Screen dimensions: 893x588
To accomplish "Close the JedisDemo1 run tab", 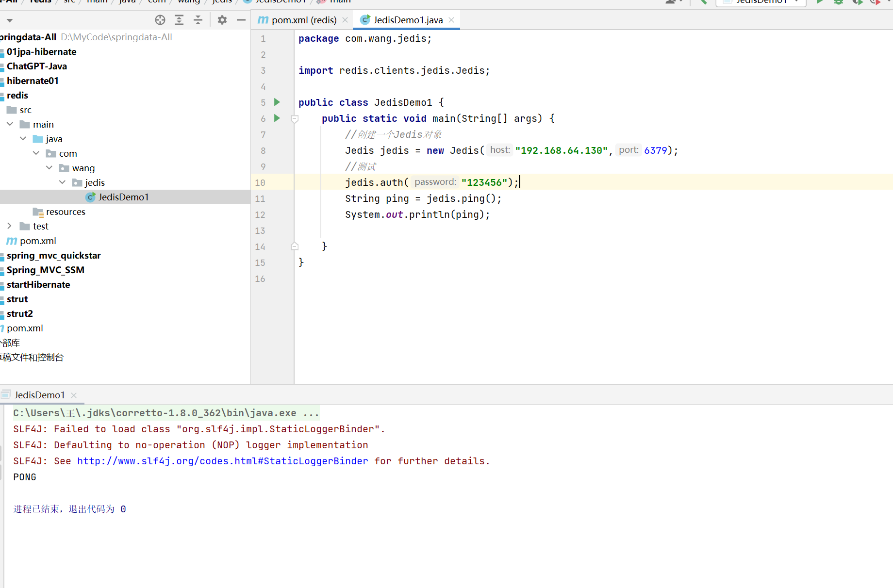I will tap(74, 395).
